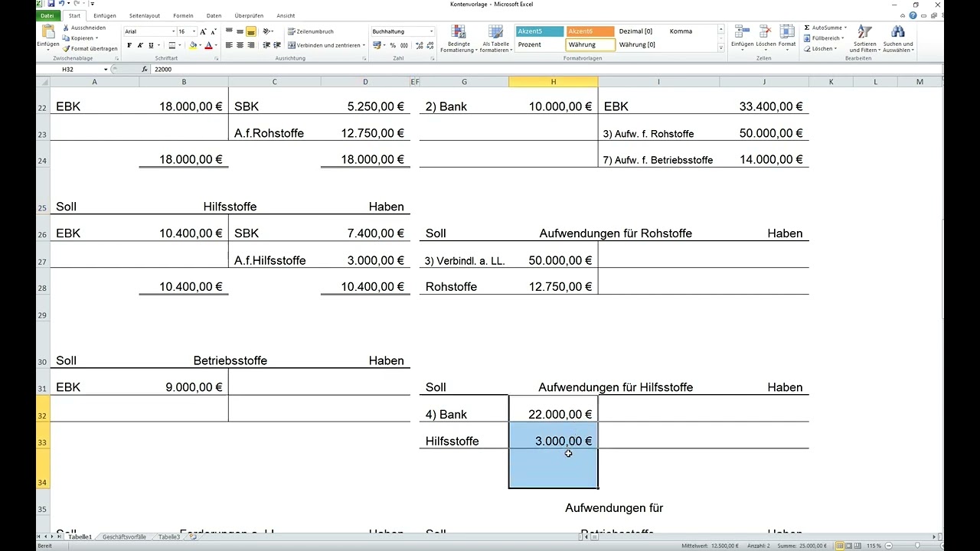The image size is (980, 551).
Task: Toggle bold formatting (F)
Action: point(129,45)
